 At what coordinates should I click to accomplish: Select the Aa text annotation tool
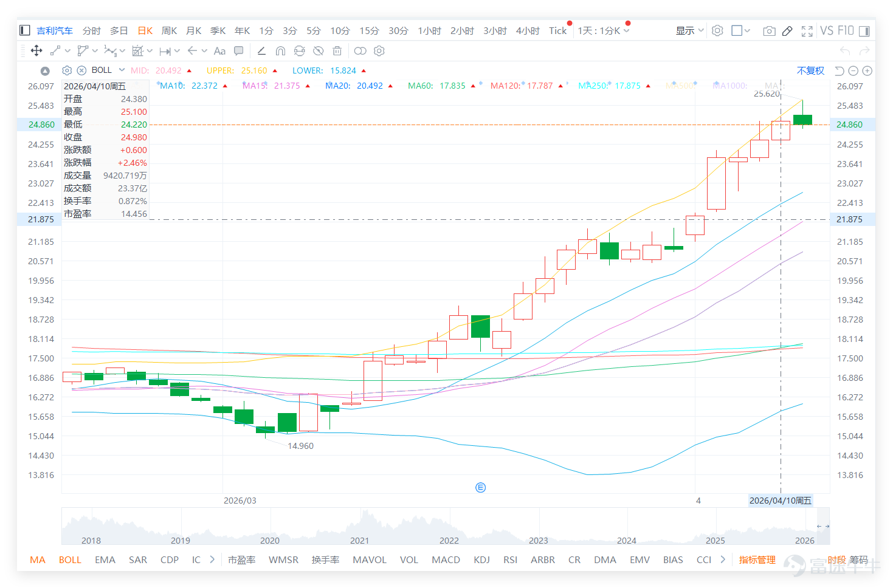coord(219,51)
